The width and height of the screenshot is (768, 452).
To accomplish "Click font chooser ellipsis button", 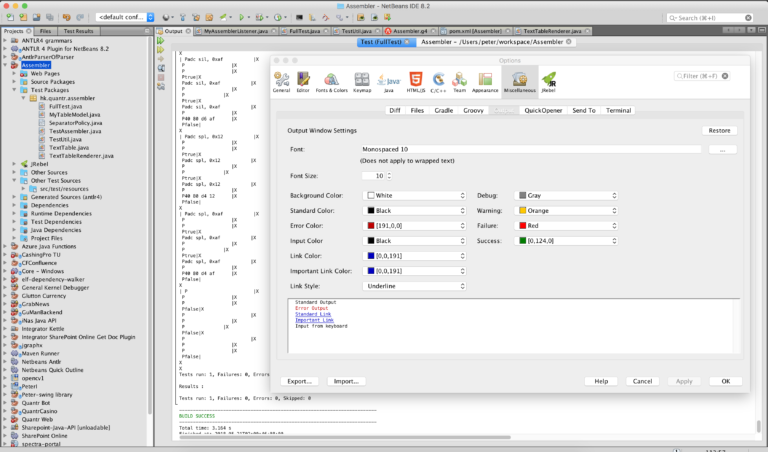I will (722, 149).
